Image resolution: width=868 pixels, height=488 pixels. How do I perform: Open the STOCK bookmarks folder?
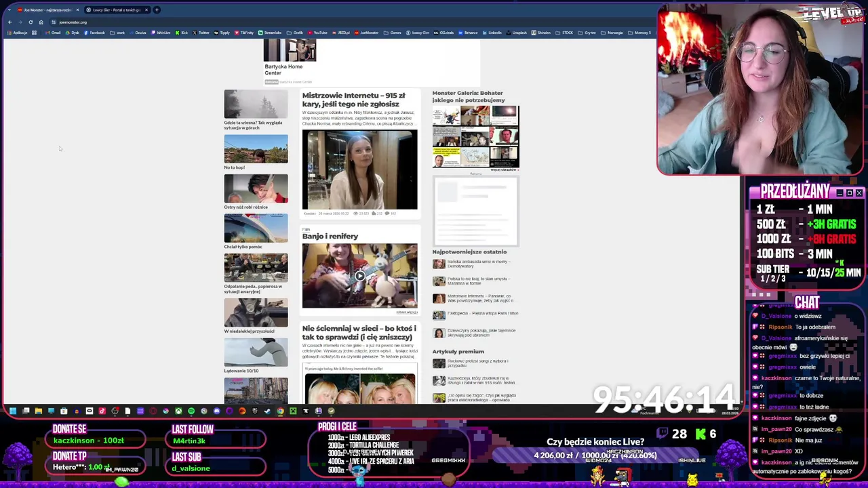coord(565,33)
